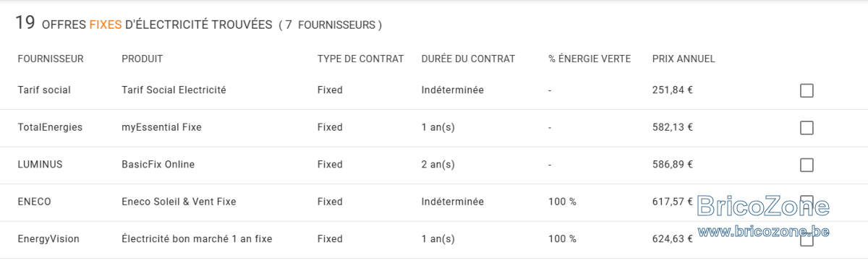Click the LUMINUS supplier name

coord(40,165)
